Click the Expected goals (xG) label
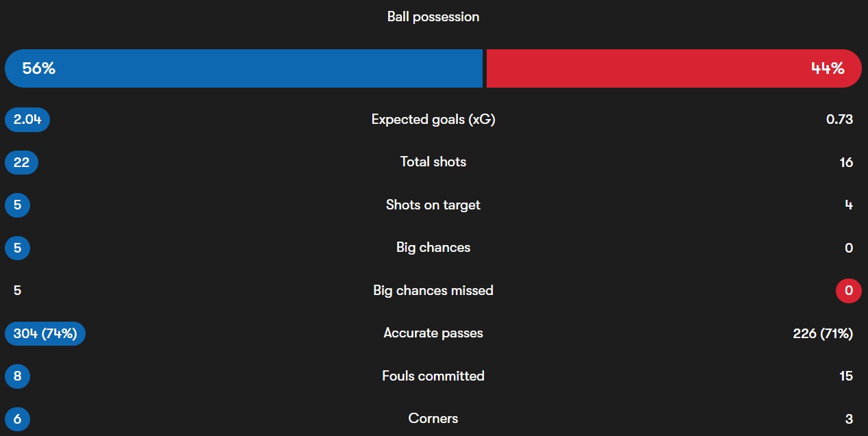 coord(433,120)
